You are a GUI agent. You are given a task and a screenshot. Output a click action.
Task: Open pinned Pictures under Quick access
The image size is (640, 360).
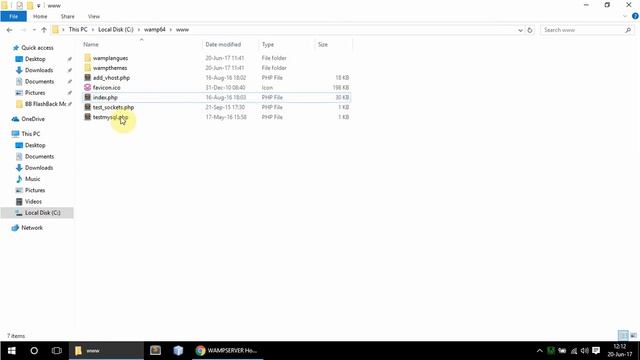click(35, 93)
